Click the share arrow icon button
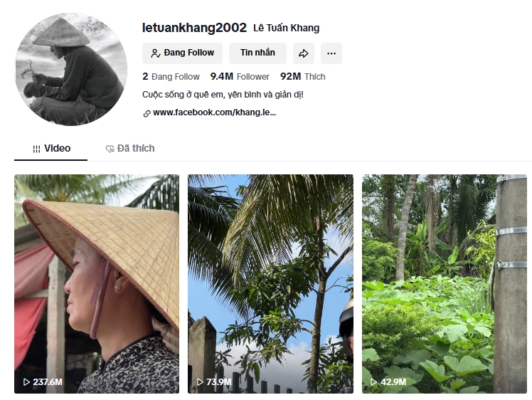The height and width of the screenshot is (400, 532). [303, 53]
